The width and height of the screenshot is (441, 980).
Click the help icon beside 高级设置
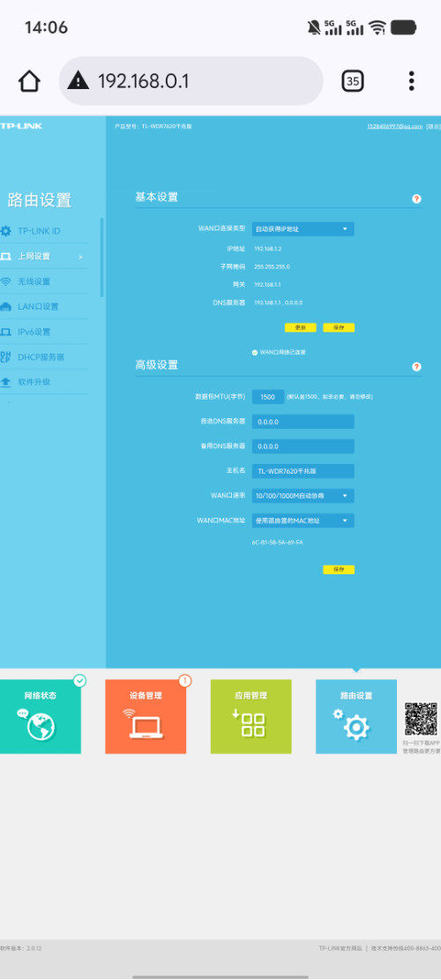(416, 367)
